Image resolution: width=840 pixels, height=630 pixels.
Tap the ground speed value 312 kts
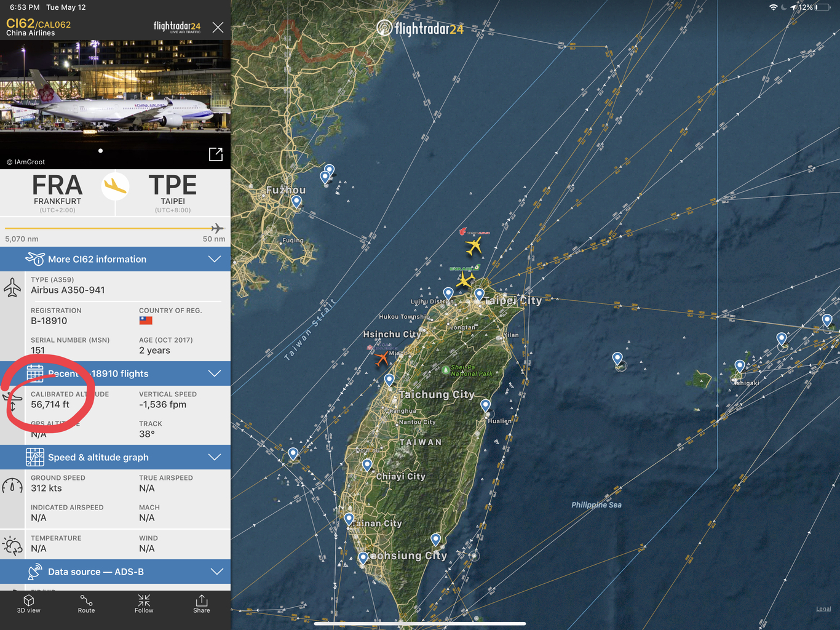click(46, 488)
